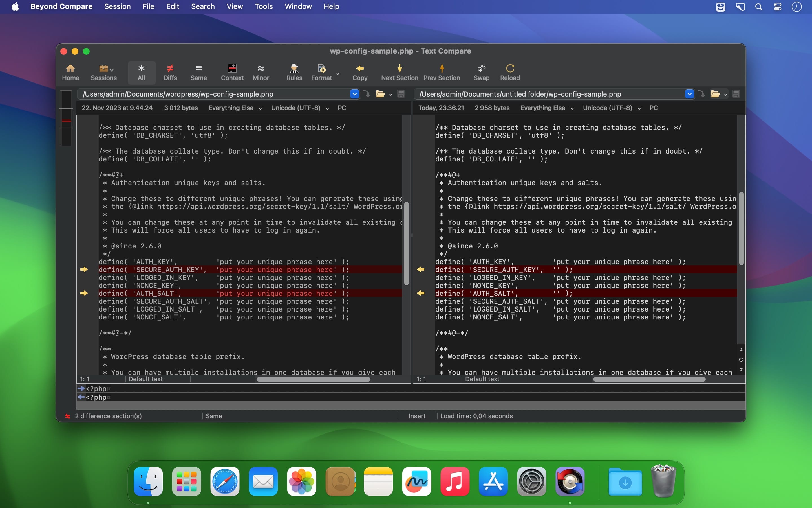Open right pane Everything Else file-format dropdown

tap(547, 108)
